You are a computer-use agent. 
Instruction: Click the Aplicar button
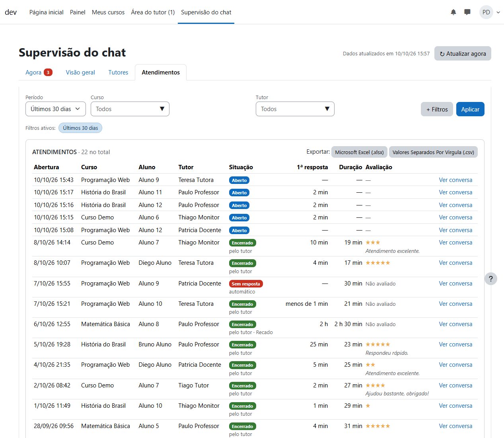[470, 109]
